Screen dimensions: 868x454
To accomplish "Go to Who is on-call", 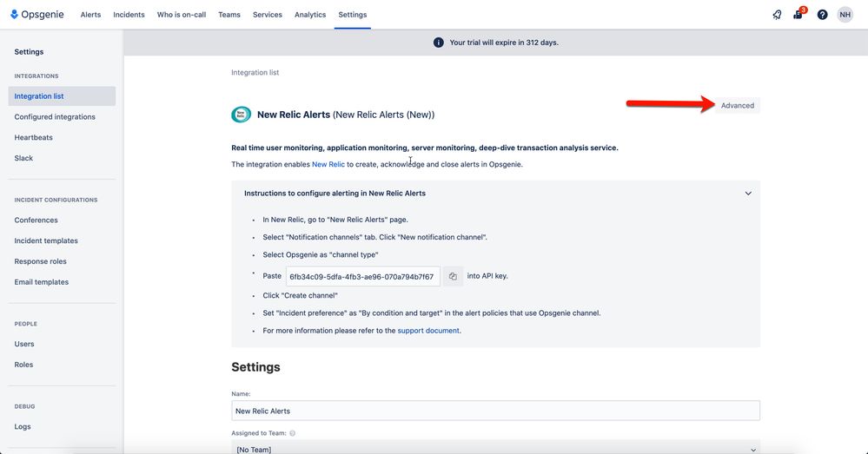I will (x=182, y=15).
